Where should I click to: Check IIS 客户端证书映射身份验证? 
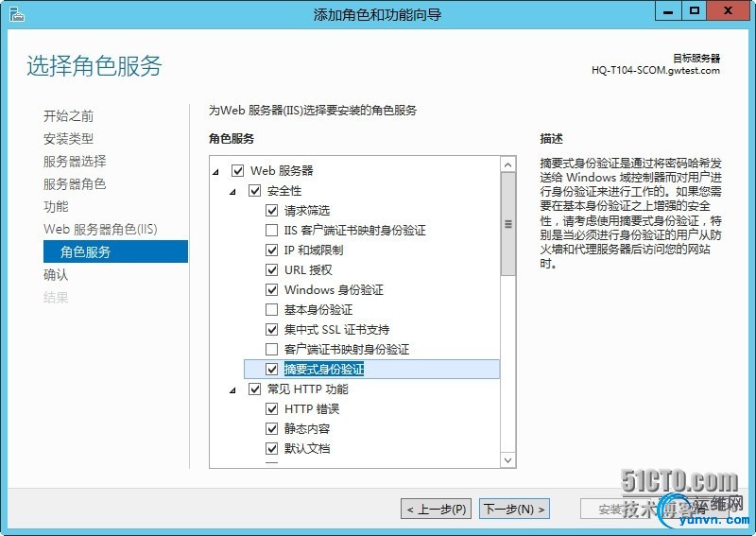coord(272,230)
